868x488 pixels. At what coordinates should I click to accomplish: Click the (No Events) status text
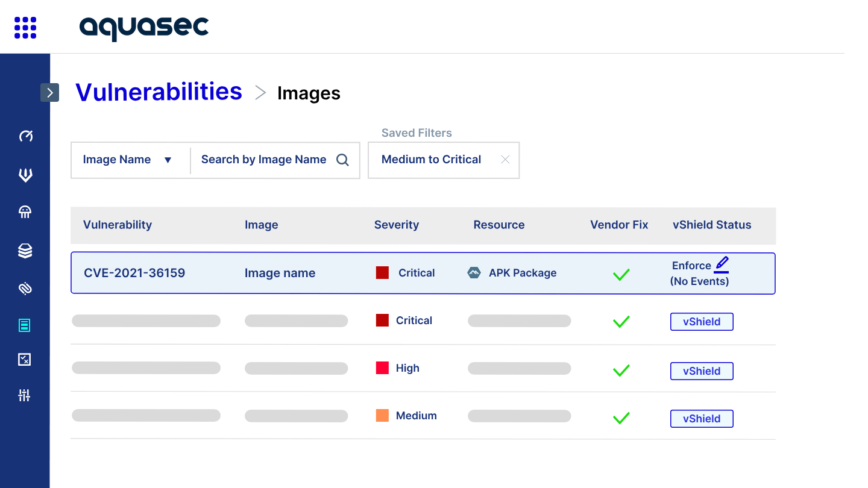pos(700,281)
